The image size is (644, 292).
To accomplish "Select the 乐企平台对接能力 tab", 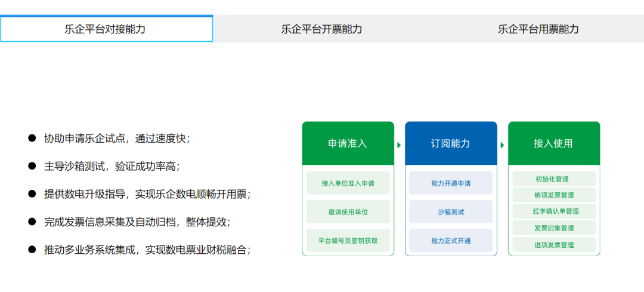I will [106, 29].
